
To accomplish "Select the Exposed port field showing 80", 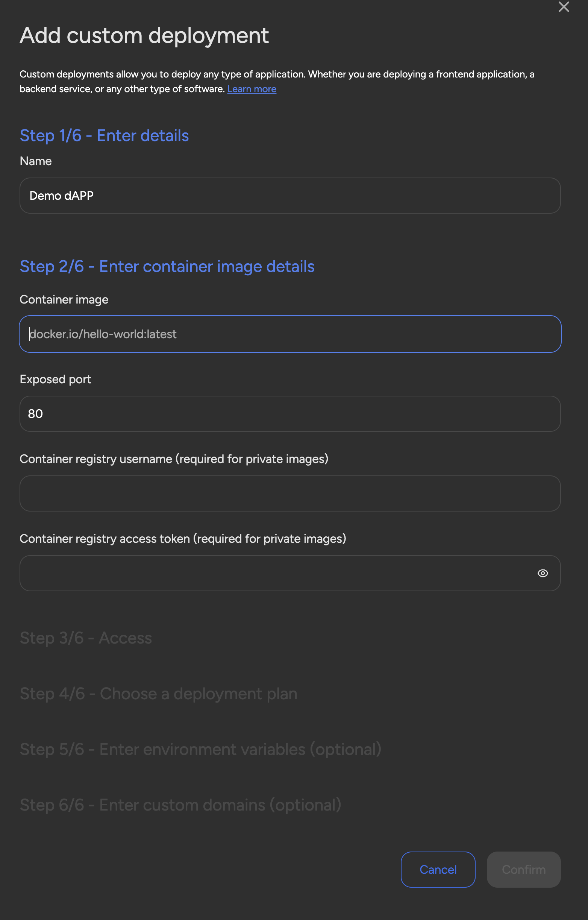I will point(290,413).
